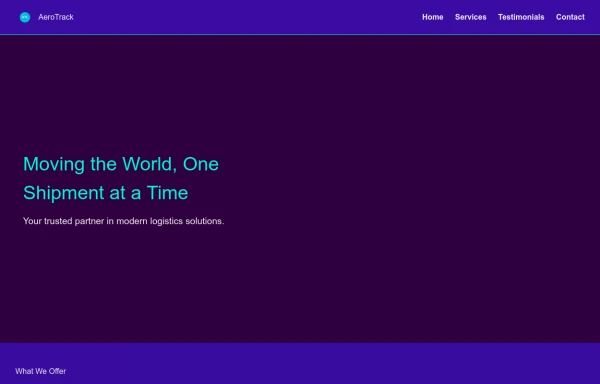Click the word 'trusted' in the subtitle
Screen dimensions: 600x384
click(58, 221)
